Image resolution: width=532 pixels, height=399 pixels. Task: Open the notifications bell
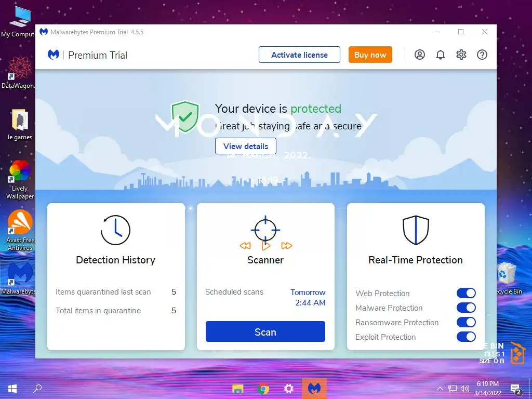pyautogui.click(x=441, y=55)
